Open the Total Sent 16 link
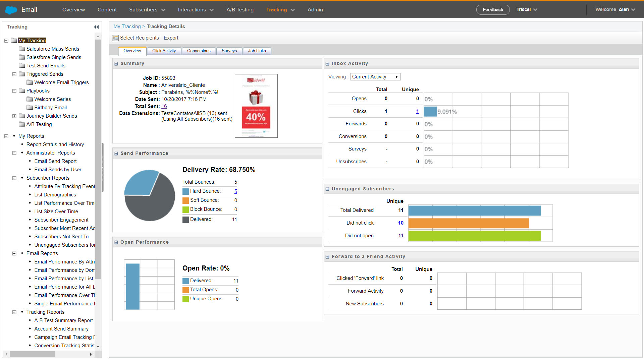Screen dimensions: 644x362 click(x=164, y=106)
